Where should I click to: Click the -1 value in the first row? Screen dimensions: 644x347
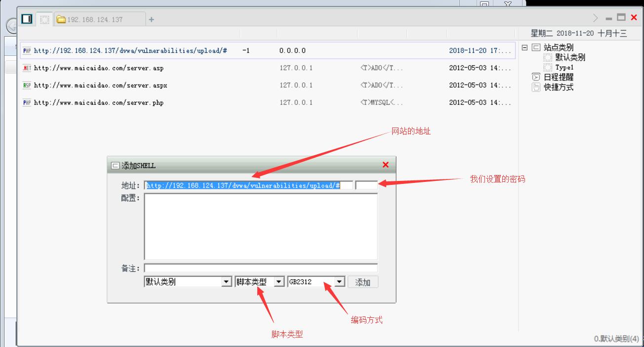246,50
